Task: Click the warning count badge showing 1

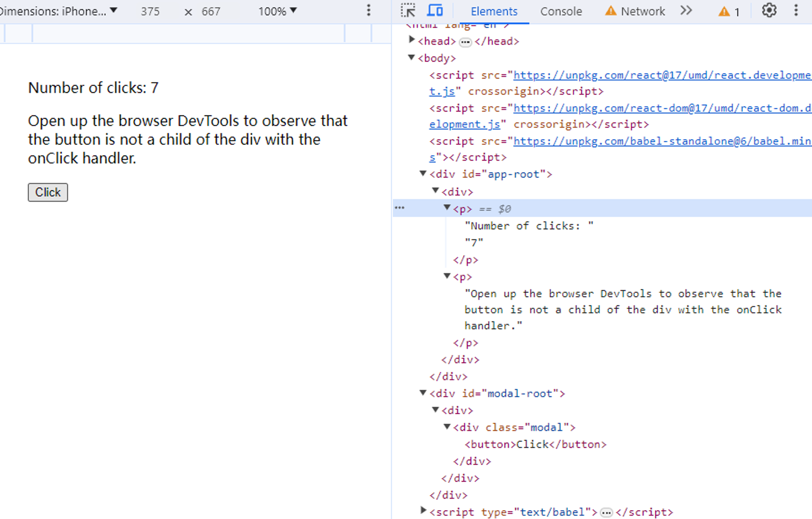Action: pos(729,11)
